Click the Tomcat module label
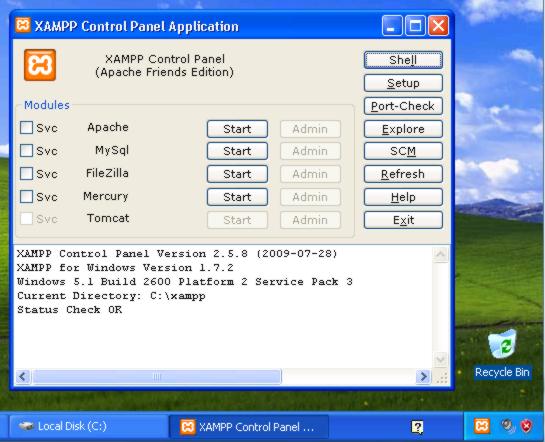This screenshot has width=545, height=442. click(108, 218)
